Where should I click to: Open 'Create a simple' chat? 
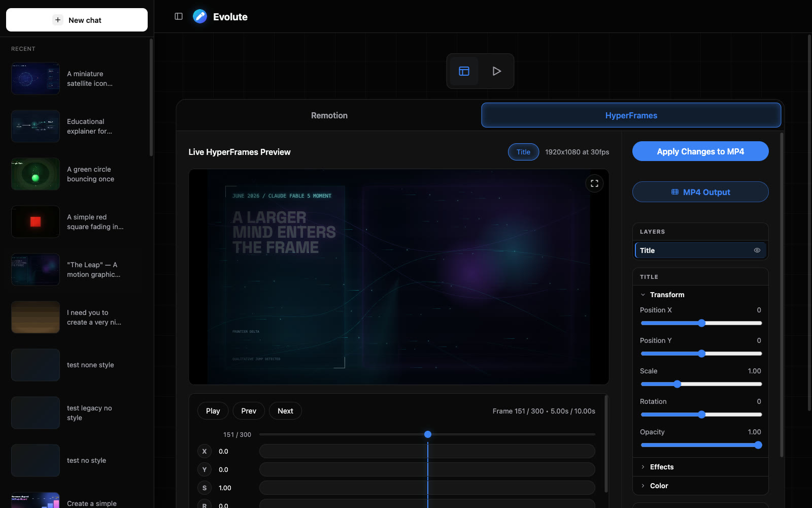(x=77, y=500)
